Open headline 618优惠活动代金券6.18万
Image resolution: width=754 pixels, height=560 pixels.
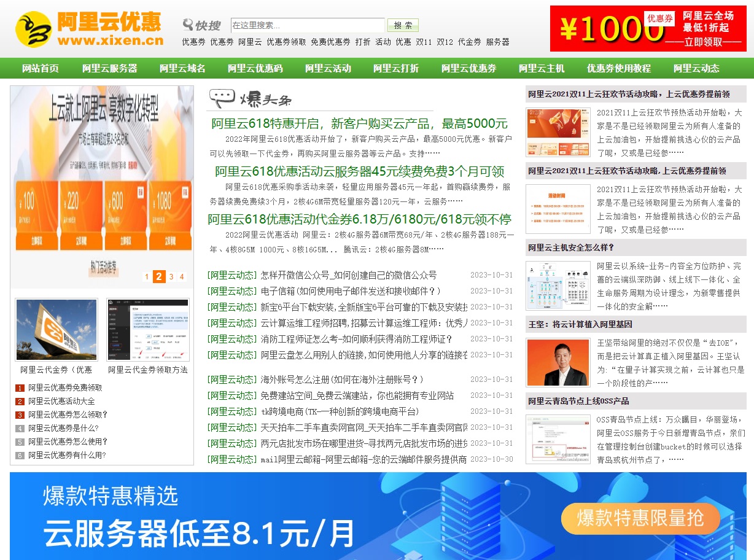pyautogui.click(x=360, y=219)
